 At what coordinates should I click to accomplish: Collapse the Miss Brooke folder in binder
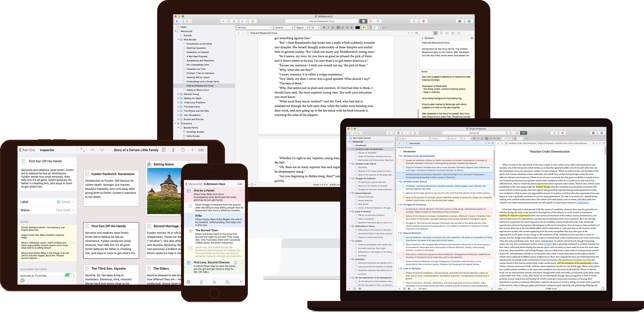pos(178,40)
